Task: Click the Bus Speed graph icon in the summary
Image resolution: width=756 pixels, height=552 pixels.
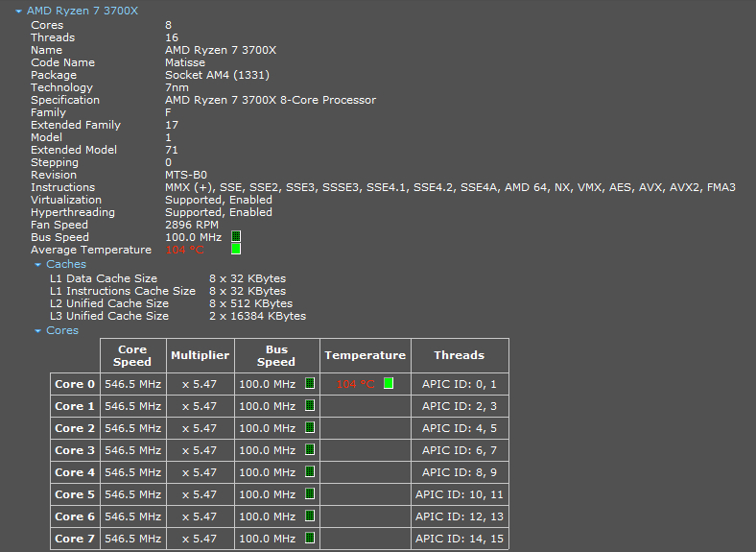Action: tap(236, 236)
